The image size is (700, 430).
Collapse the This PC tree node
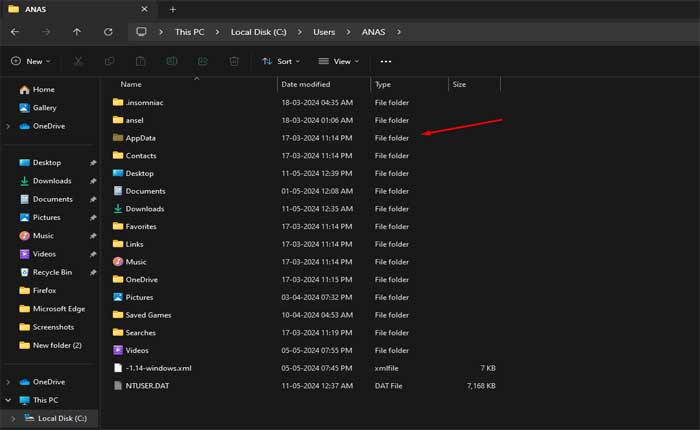9,400
